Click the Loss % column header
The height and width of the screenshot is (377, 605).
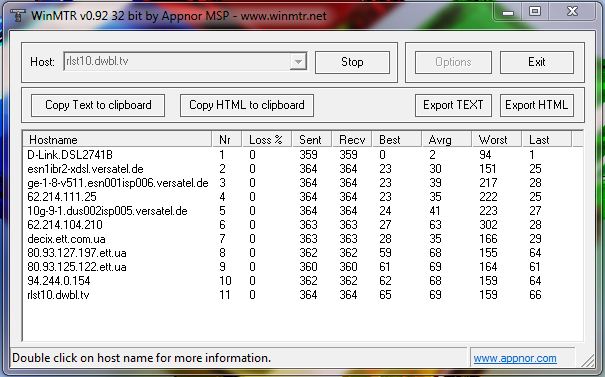[x=267, y=139]
